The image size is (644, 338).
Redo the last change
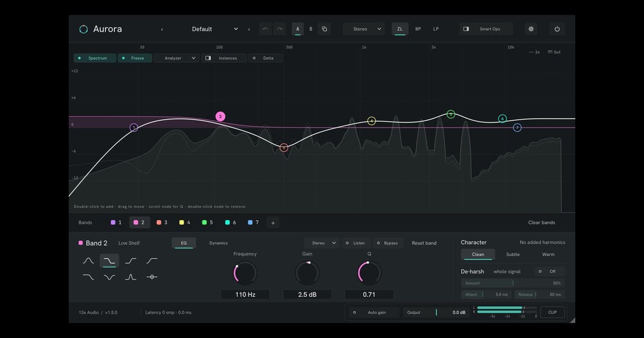(x=279, y=29)
